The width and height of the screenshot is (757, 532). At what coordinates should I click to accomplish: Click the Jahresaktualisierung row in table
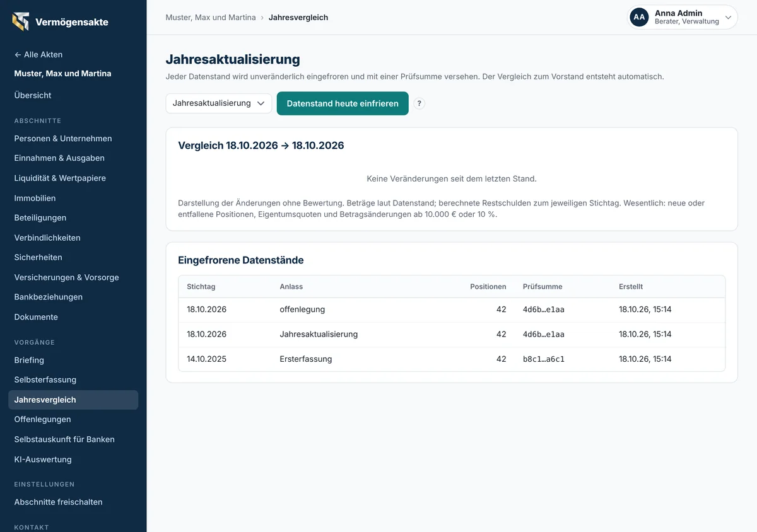click(452, 334)
